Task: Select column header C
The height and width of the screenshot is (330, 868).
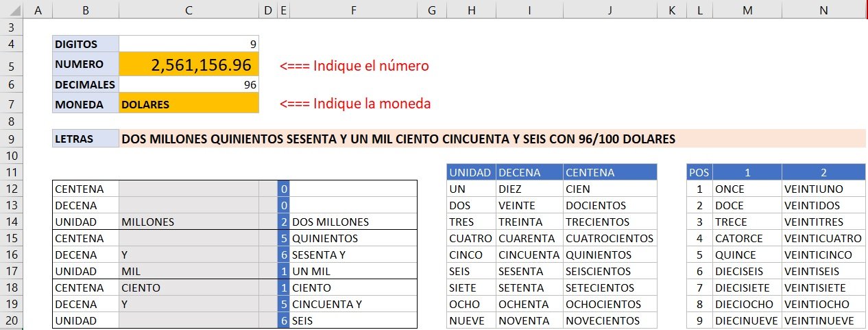Action: (189, 10)
